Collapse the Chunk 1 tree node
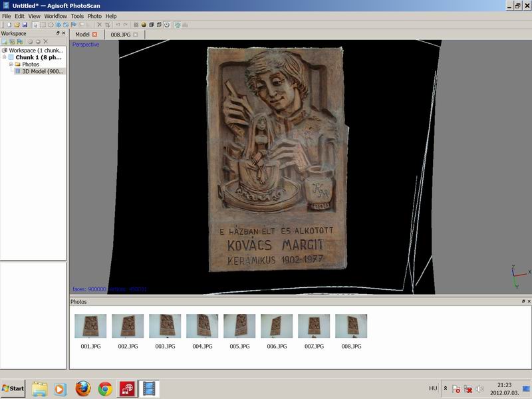 [4, 57]
